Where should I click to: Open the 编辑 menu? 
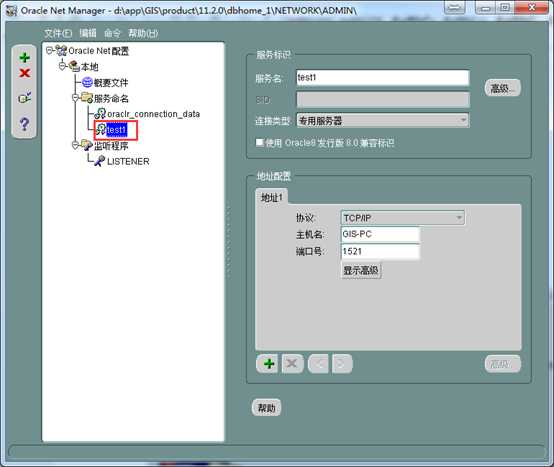pyautogui.click(x=88, y=33)
